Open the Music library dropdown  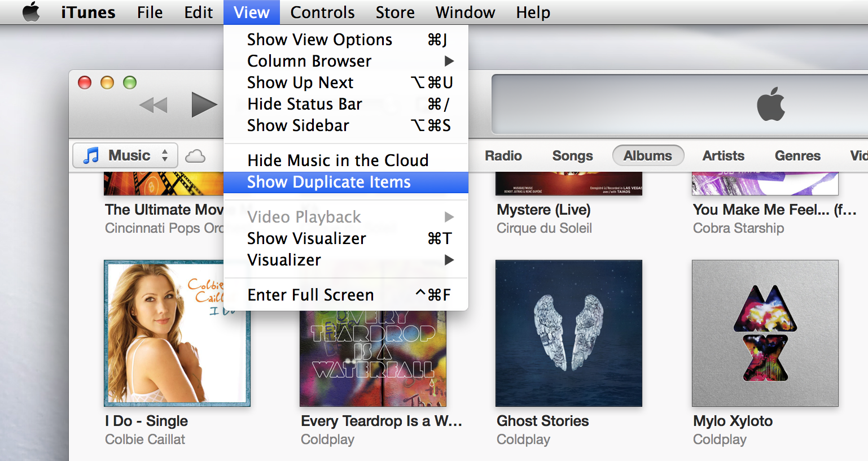coord(125,155)
